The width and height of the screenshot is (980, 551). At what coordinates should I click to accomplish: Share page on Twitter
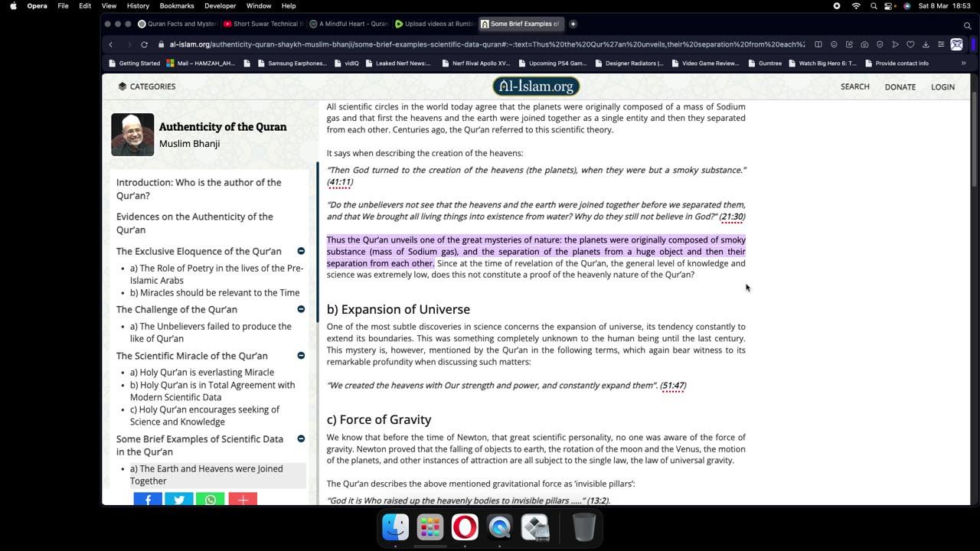click(x=179, y=500)
